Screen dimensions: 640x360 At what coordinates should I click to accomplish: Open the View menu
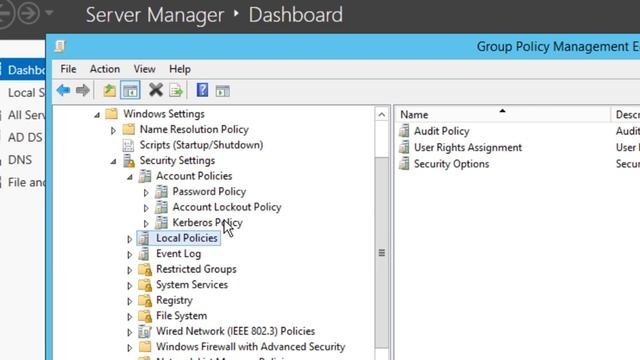point(144,69)
